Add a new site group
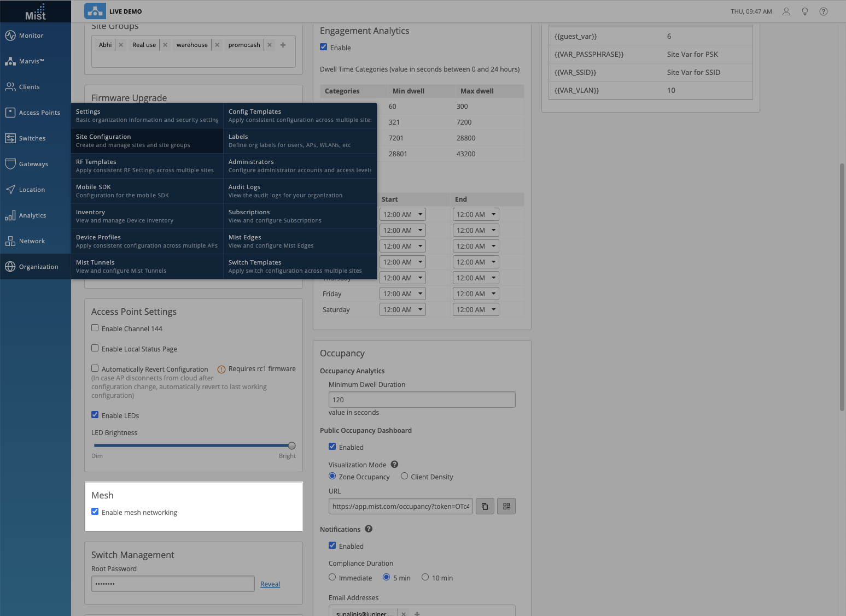 click(x=283, y=45)
